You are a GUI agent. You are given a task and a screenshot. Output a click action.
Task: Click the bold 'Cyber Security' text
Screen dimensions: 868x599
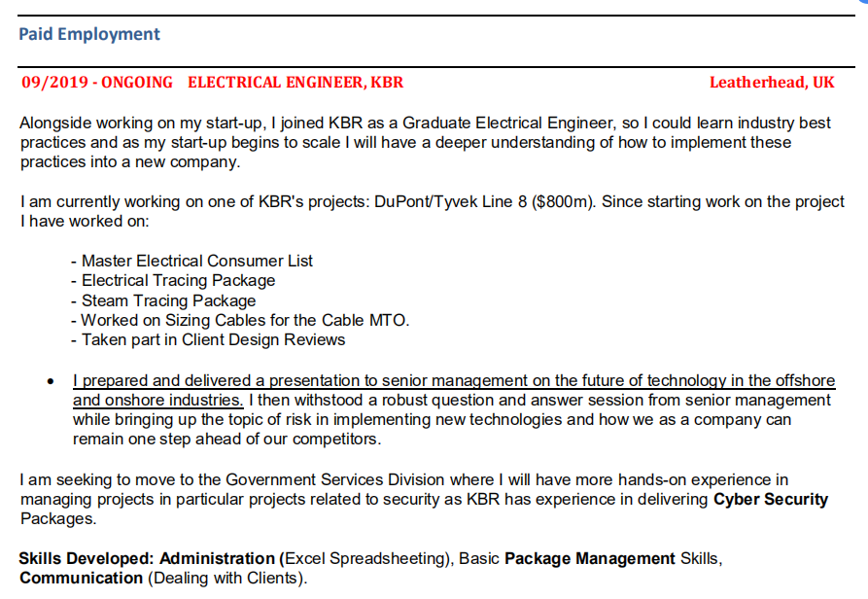click(771, 500)
